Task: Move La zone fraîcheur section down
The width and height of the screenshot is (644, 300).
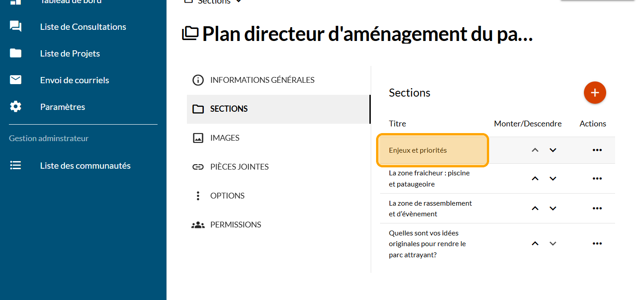Action: point(553,178)
